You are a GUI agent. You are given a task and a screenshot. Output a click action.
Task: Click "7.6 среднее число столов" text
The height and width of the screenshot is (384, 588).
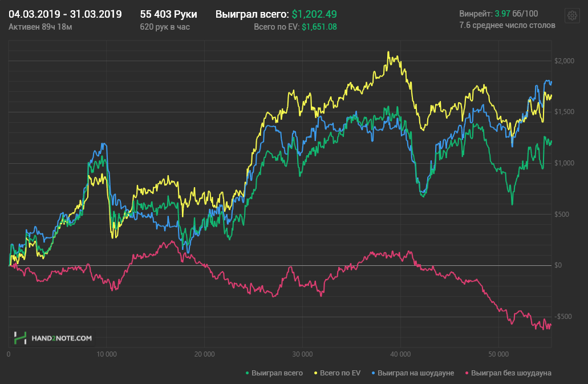pyautogui.click(x=508, y=25)
